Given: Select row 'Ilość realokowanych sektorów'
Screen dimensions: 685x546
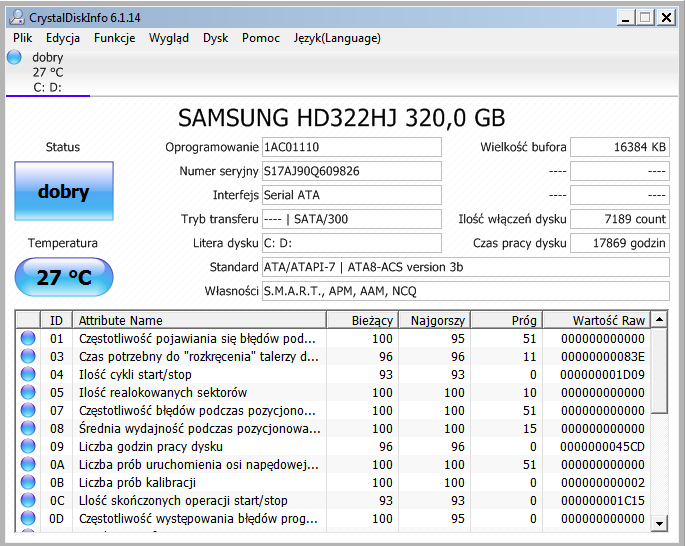Looking at the screenshot, I should pyautogui.click(x=333, y=392).
